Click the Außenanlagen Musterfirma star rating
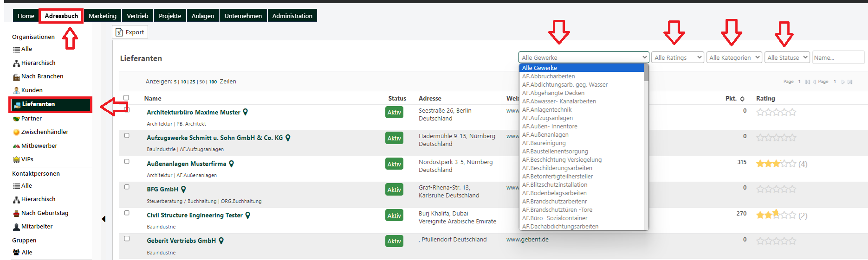The height and width of the screenshot is (260, 868). coord(776,164)
